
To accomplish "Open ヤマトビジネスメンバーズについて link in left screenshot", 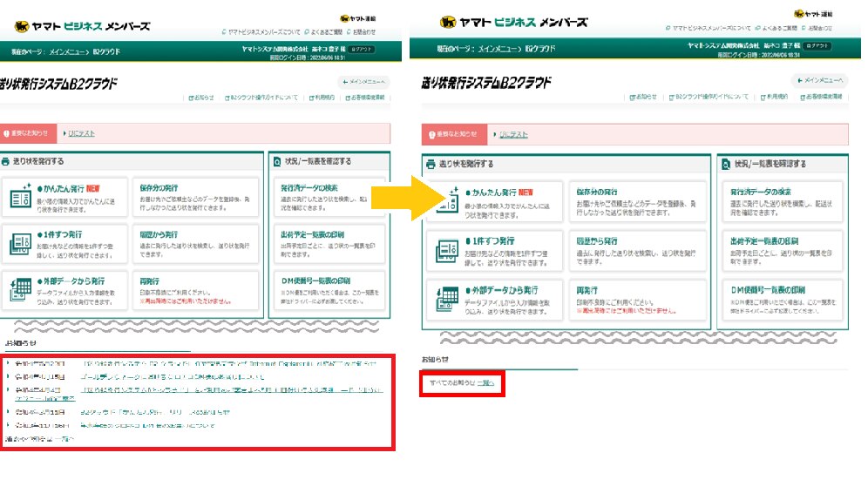I will click(261, 32).
